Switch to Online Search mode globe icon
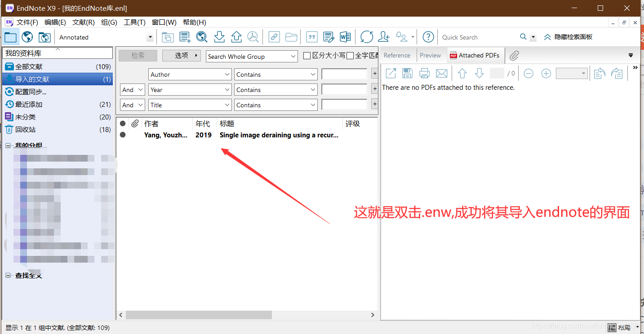The image size is (644, 334). [27, 37]
